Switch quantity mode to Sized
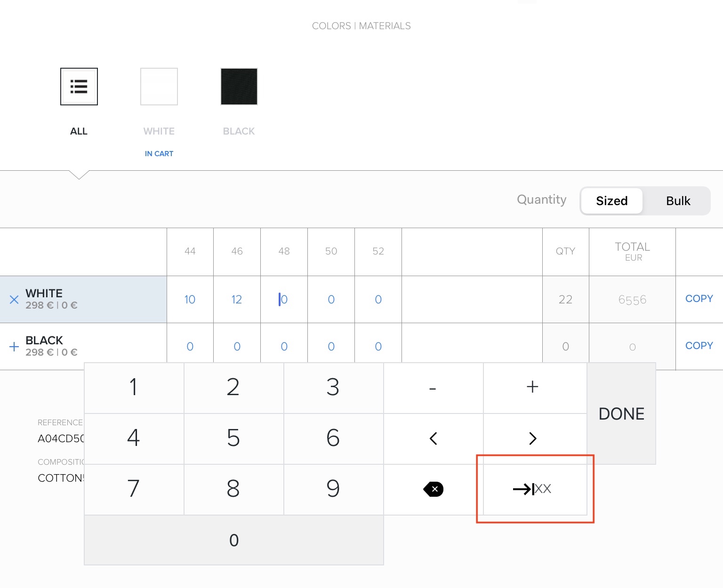The height and width of the screenshot is (588, 723). (x=612, y=201)
